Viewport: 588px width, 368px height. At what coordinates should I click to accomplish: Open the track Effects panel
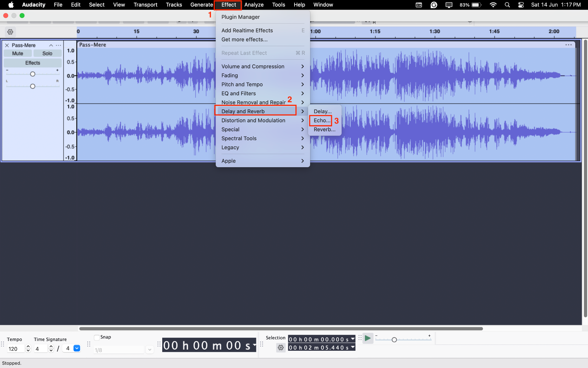33,63
